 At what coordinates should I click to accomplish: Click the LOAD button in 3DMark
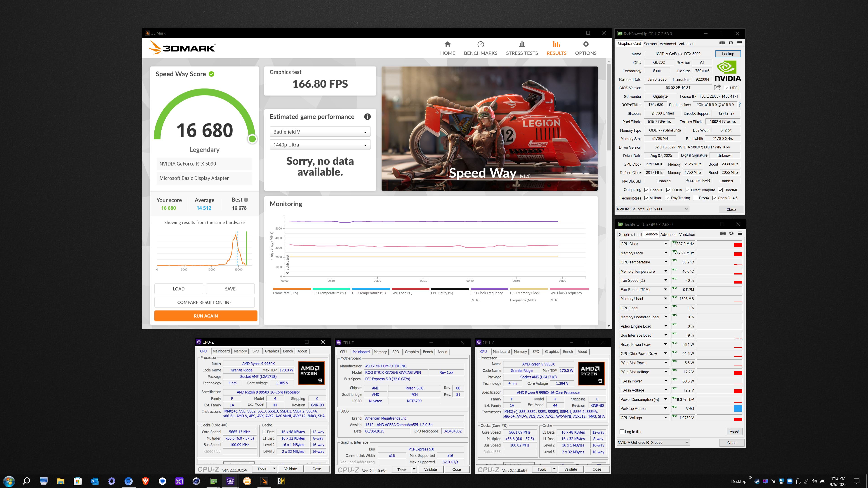click(179, 289)
